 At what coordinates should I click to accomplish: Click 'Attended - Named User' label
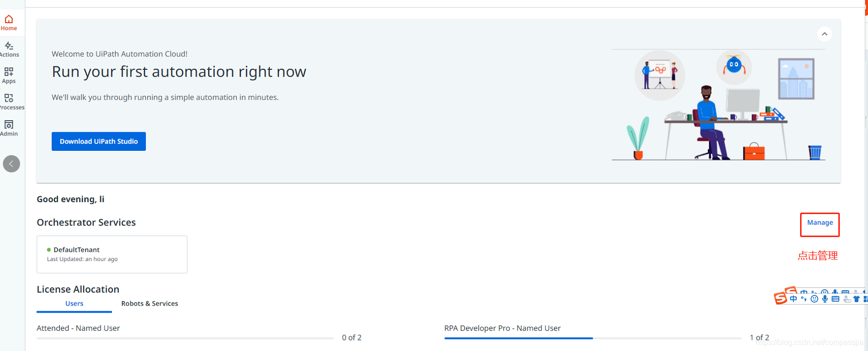point(78,328)
